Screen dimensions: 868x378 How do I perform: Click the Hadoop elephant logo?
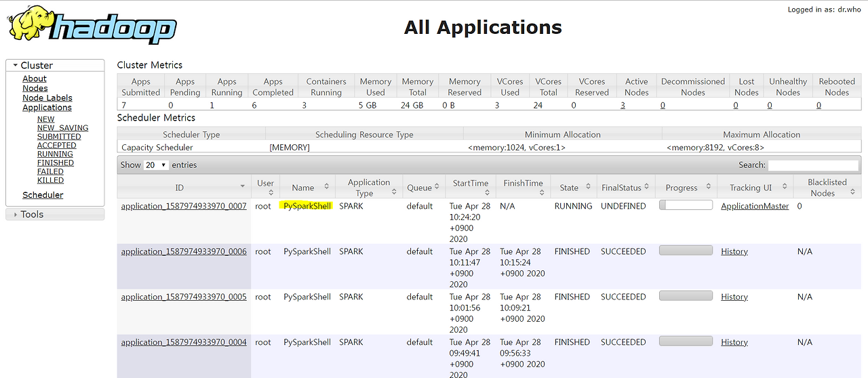pos(93,26)
